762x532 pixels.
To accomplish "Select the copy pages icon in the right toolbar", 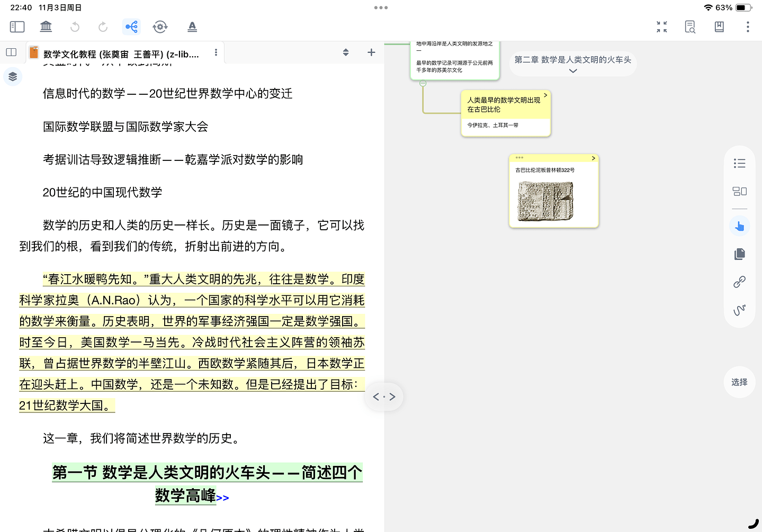I will (x=740, y=254).
